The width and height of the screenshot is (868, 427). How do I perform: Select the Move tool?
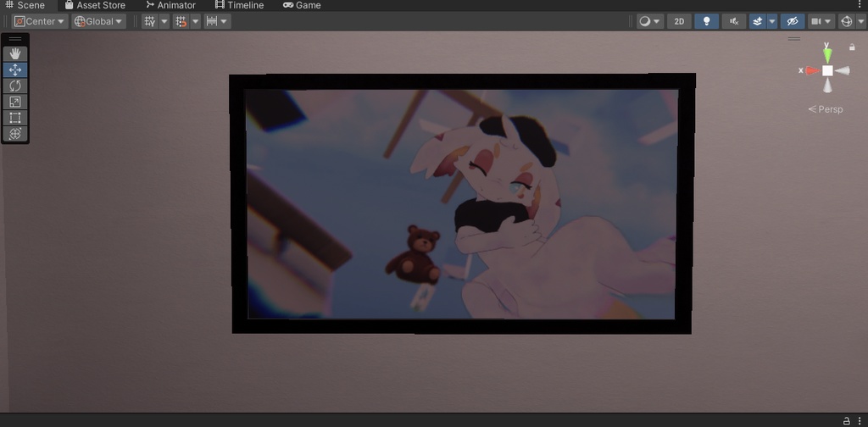pos(15,69)
